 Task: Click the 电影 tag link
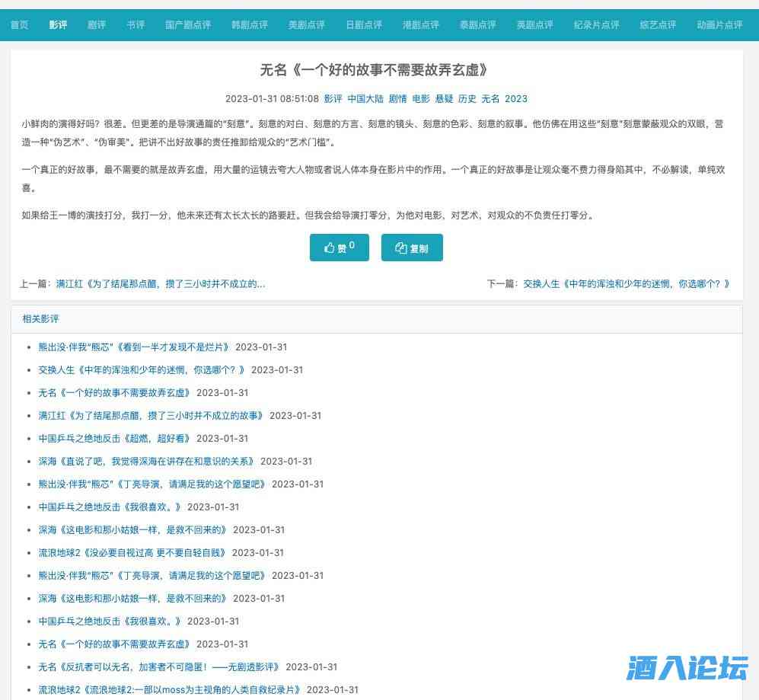coord(421,99)
